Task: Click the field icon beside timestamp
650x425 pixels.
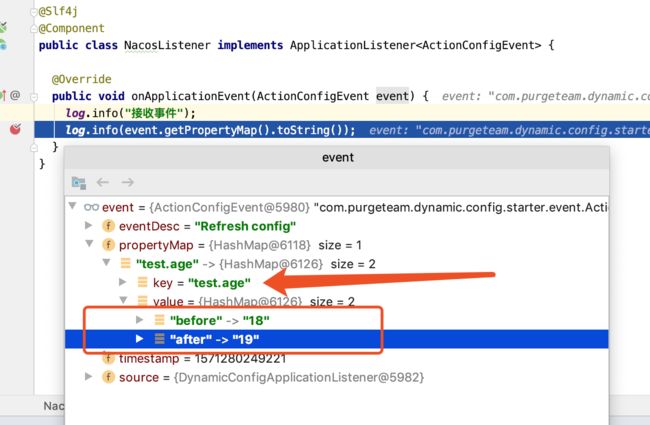Action: (x=108, y=358)
